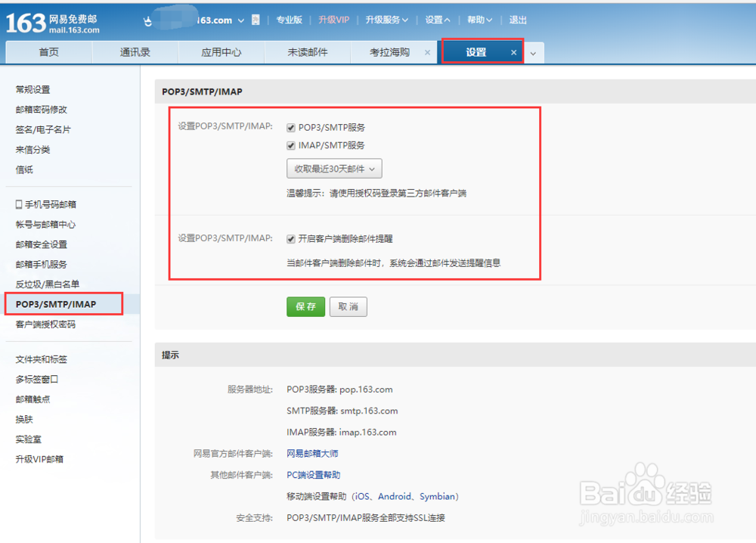
Task: Open 多标签窗口 settings
Action: pyautogui.click(x=36, y=380)
